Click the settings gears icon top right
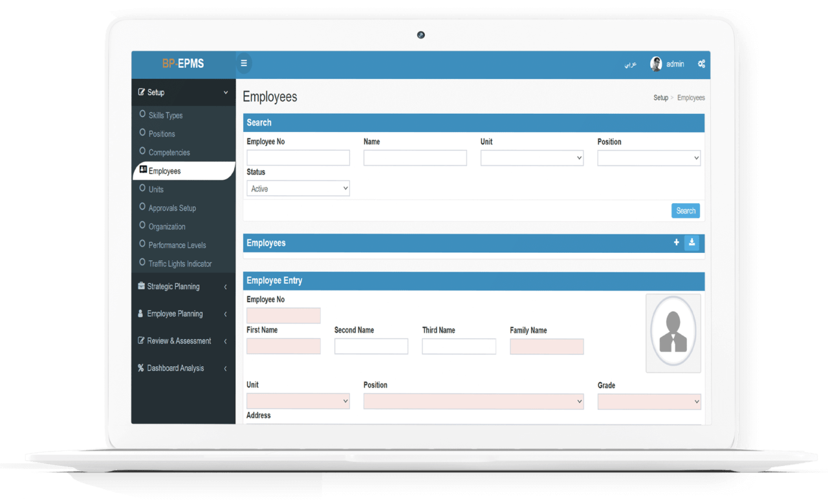Image resolution: width=828 pixels, height=504 pixels. [x=701, y=63]
